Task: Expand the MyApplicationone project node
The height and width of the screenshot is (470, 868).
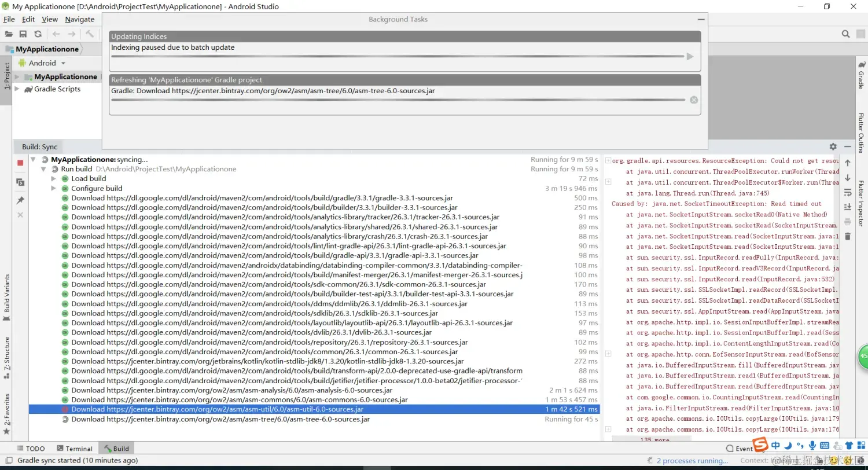Action: click(17, 76)
